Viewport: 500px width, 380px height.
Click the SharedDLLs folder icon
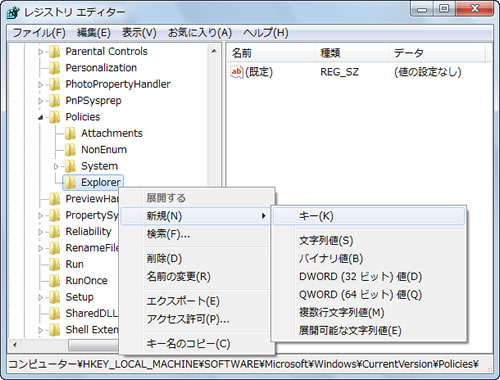(54, 313)
